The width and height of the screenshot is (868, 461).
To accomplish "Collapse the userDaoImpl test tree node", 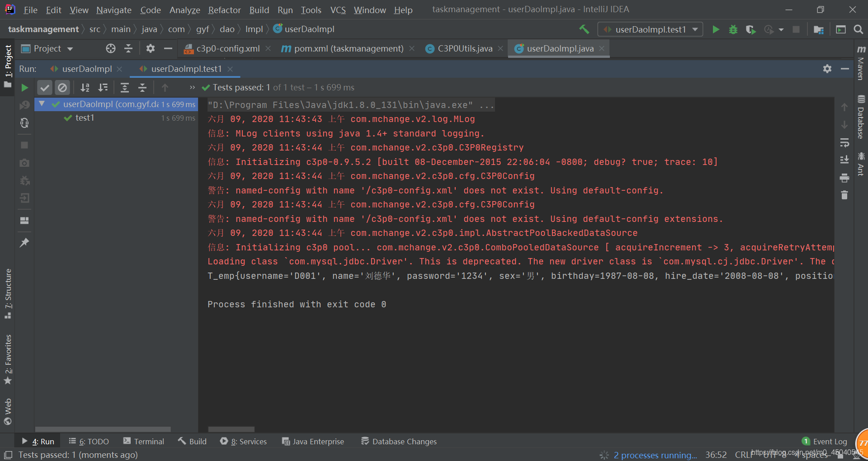I will point(42,104).
